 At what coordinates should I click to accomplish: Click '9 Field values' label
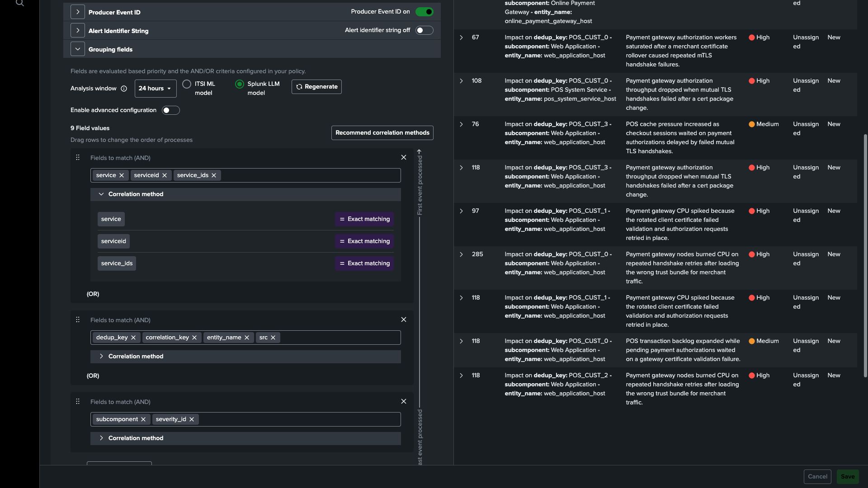click(90, 128)
